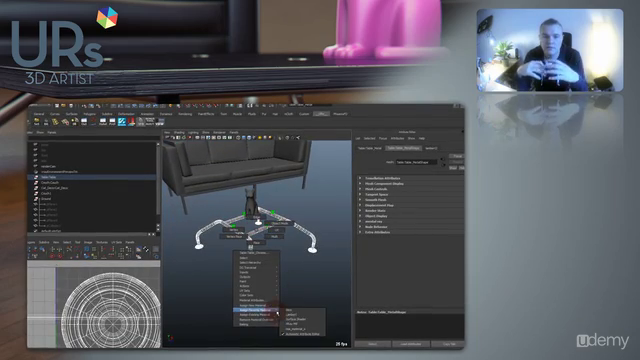Click the mesh icon beside Ground in Outliner
Screen dimensions: 640x360
click(x=36, y=199)
